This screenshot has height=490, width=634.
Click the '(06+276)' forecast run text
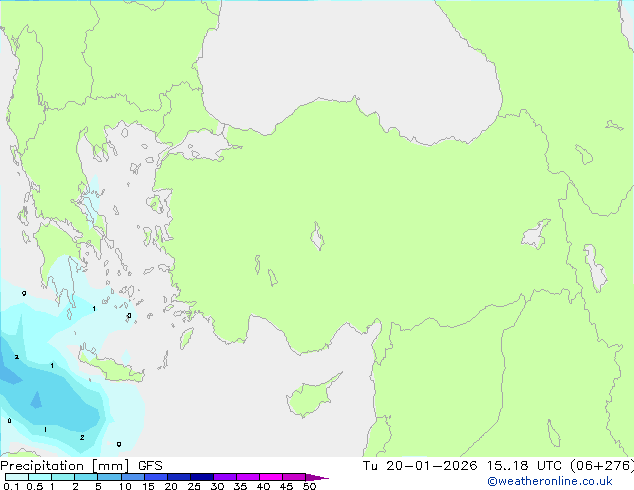602,466
